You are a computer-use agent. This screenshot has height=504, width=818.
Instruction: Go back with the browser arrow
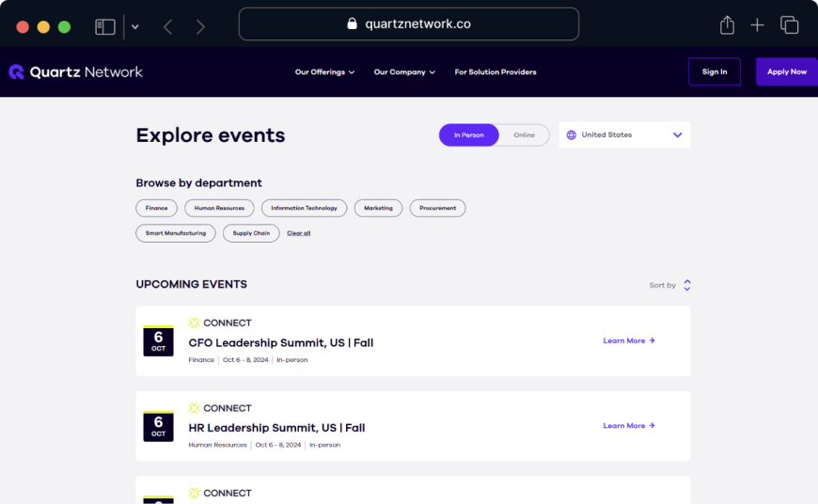coord(168,26)
